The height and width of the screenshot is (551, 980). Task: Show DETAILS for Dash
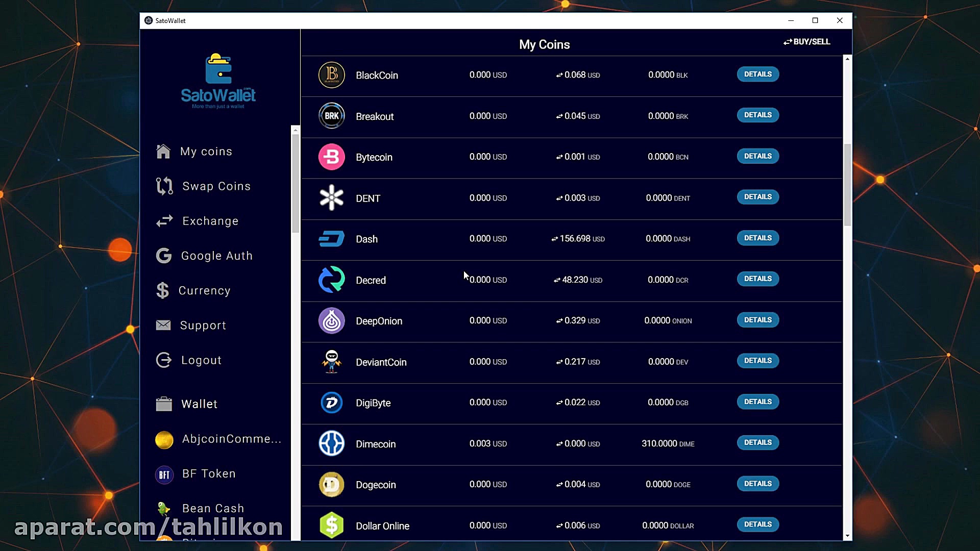(x=757, y=238)
